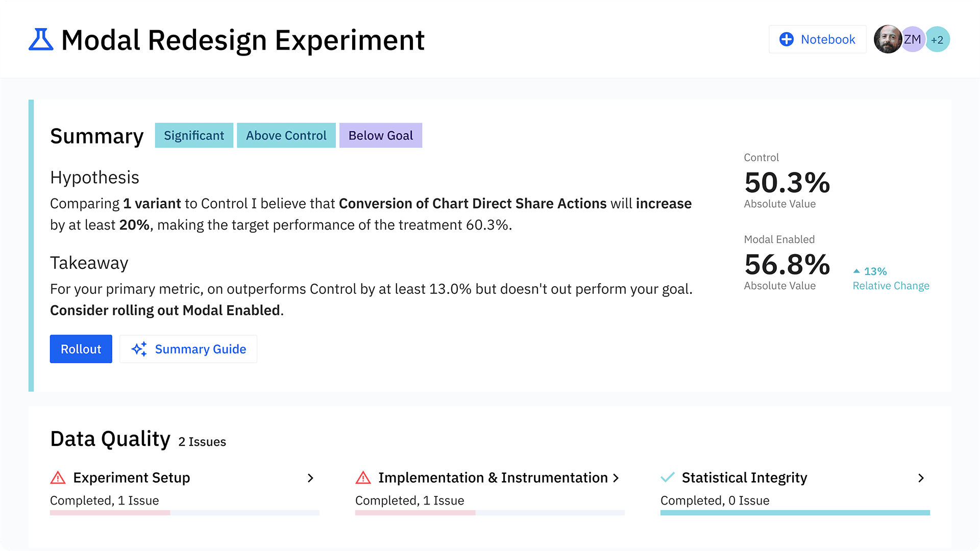Click the upward triangle next to 13%

coord(856,270)
